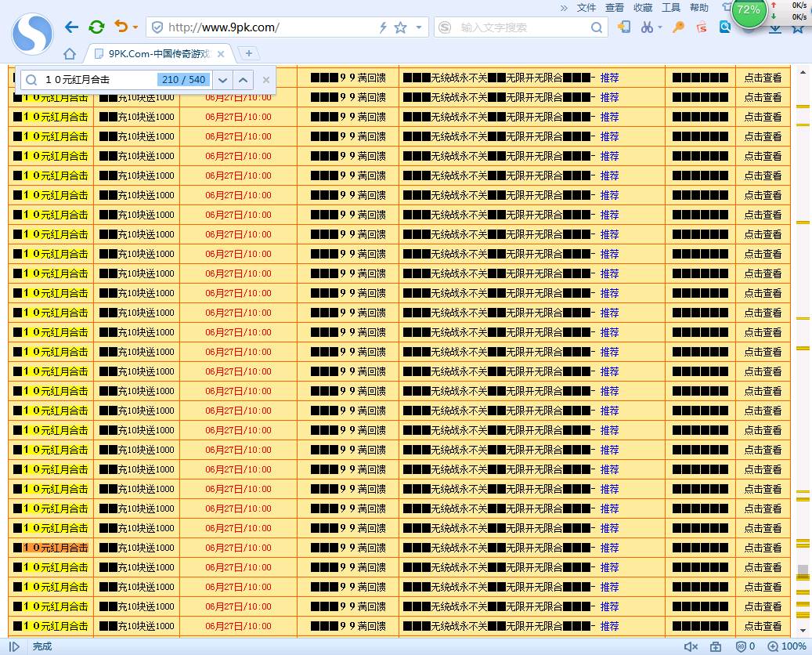Screen dimensions: 812x655
Task: Click the find bar magnifier icon
Action: pyautogui.click(x=31, y=80)
